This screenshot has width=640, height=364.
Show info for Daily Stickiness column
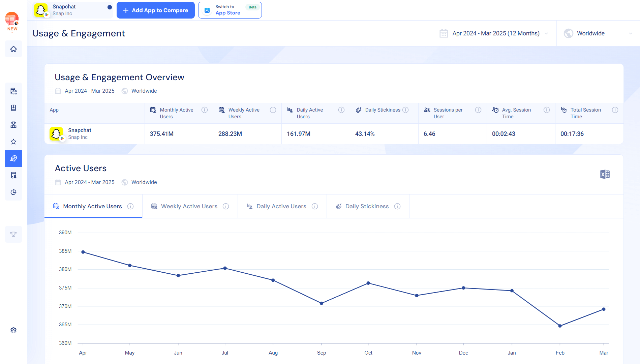tap(405, 110)
